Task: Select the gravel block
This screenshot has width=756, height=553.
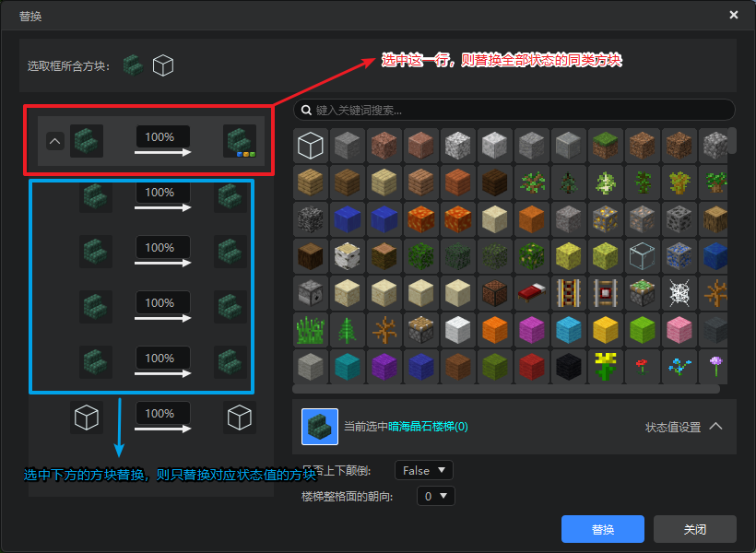Action: (569, 219)
